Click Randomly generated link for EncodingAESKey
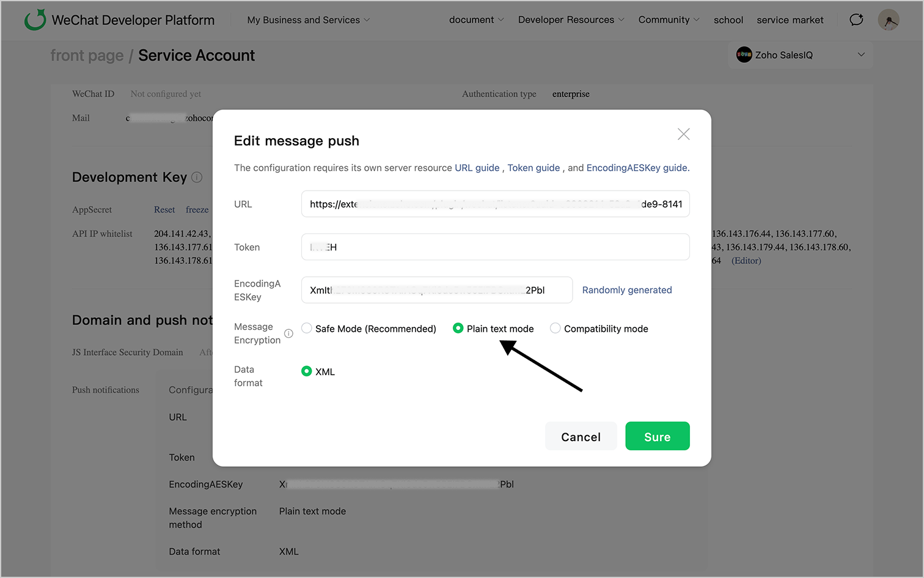 626,290
